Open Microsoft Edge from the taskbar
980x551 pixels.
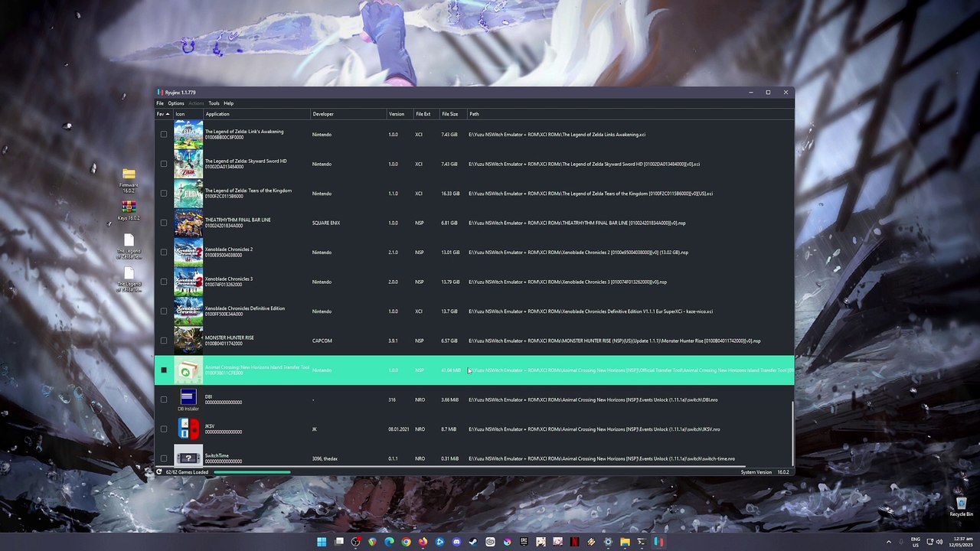pyautogui.click(x=389, y=542)
